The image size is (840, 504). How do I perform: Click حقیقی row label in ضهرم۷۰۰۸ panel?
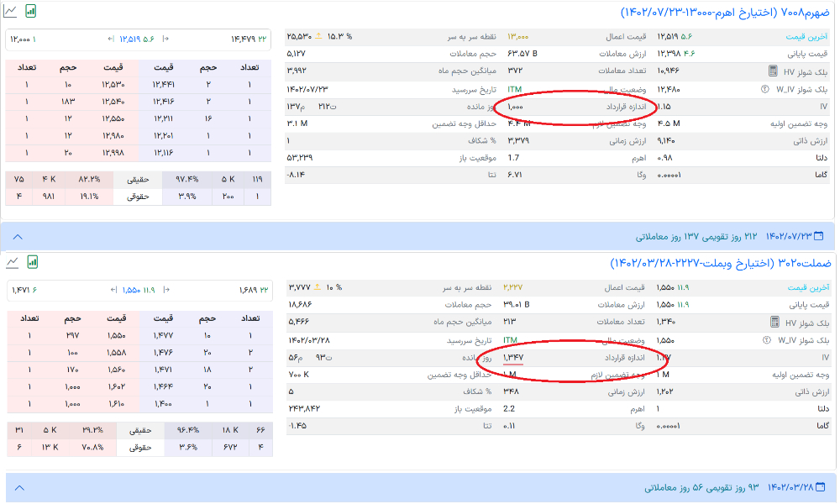click(x=139, y=180)
